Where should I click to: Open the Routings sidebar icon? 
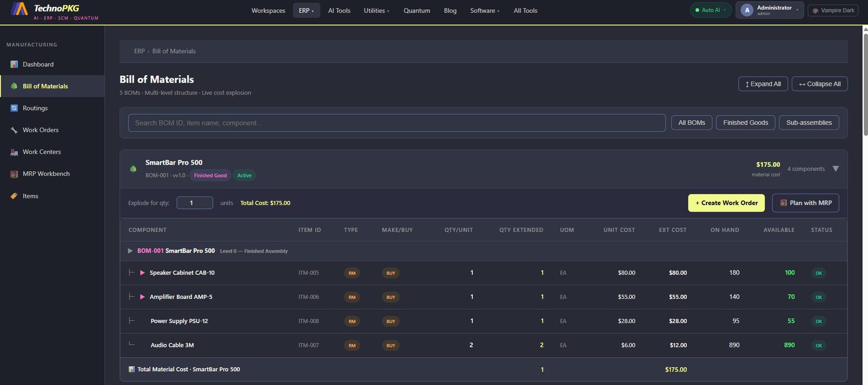pyautogui.click(x=14, y=108)
